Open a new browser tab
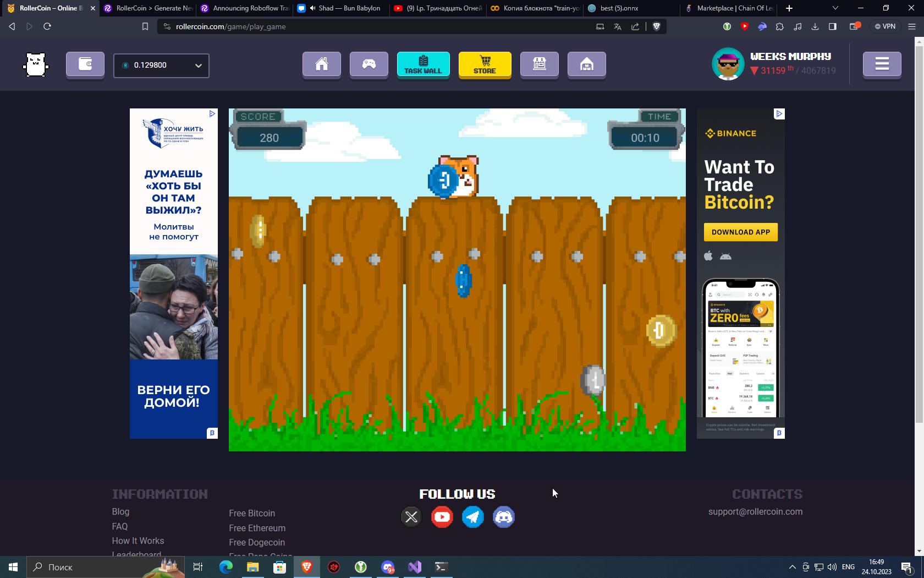 pos(789,8)
